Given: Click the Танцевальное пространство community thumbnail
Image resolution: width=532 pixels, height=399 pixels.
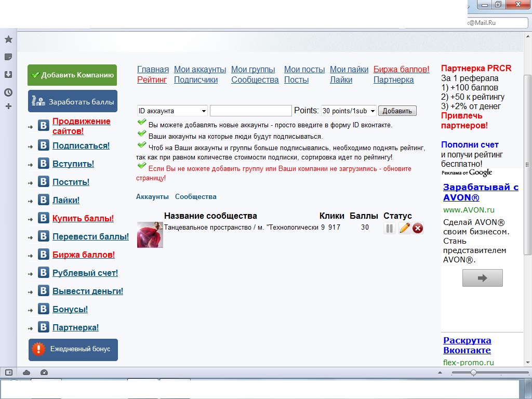Looking at the screenshot, I should click(x=150, y=235).
